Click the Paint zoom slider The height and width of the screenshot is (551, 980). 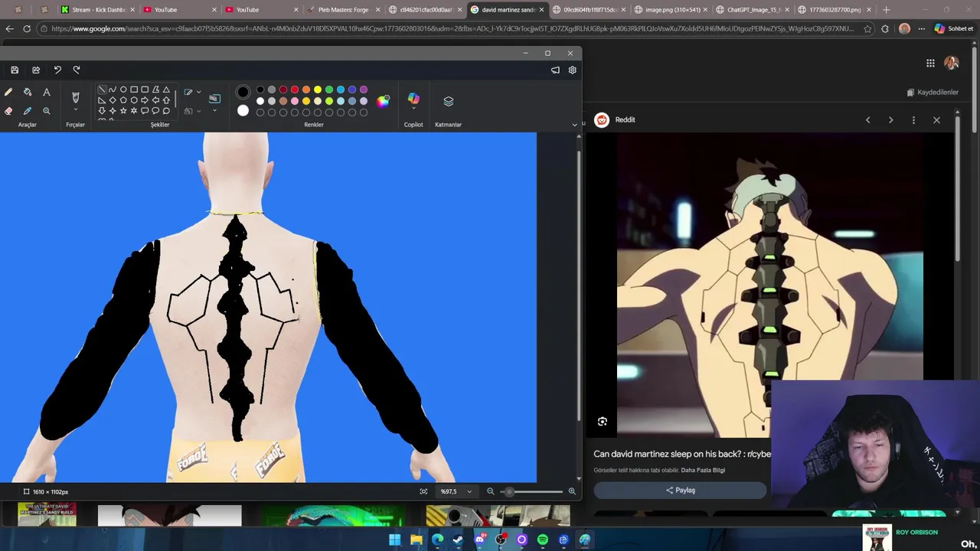tap(530, 491)
